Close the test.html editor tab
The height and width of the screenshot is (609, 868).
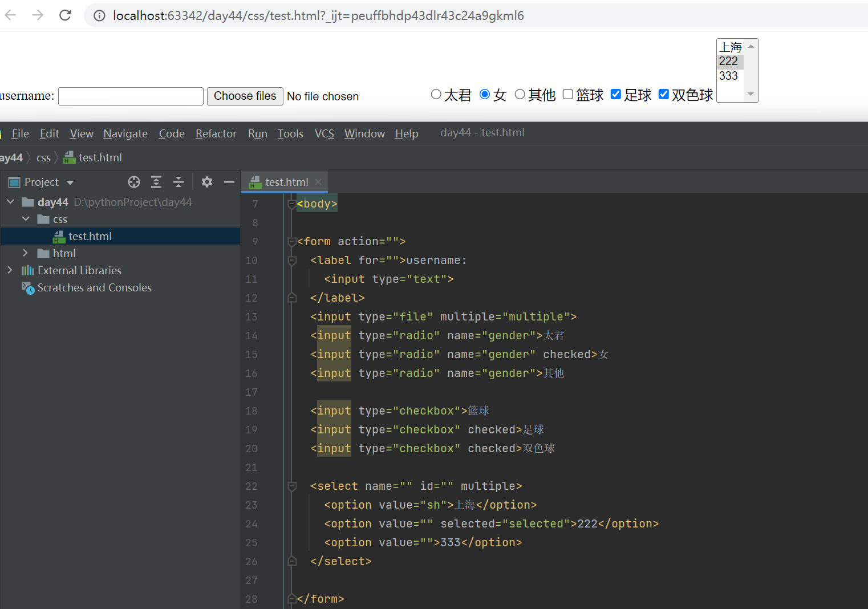click(318, 182)
